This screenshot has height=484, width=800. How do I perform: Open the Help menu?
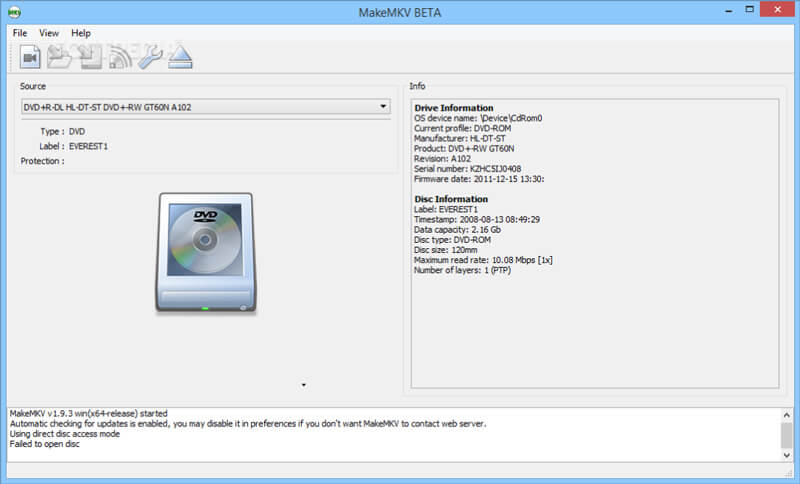81,33
